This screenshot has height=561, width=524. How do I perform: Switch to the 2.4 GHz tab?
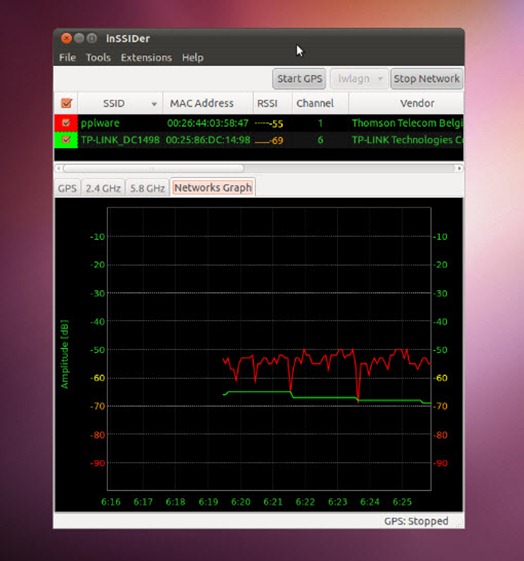pyautogui.click(x=103, y=188)
